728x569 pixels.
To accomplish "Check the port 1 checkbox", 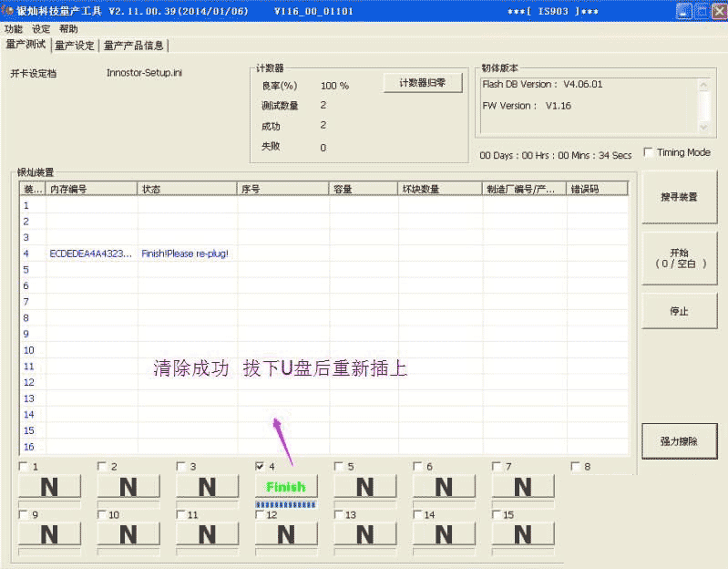I will tap(23, 466).
